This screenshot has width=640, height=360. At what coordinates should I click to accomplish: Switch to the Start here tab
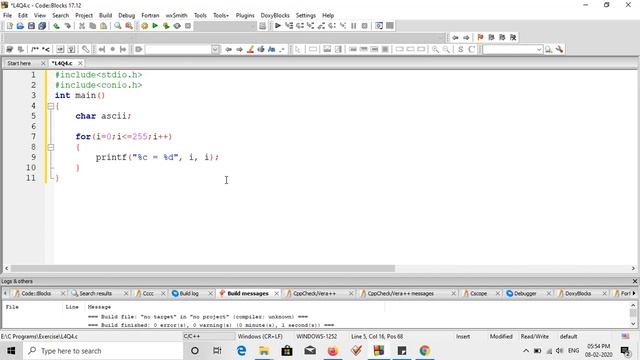tap(19, 63)
